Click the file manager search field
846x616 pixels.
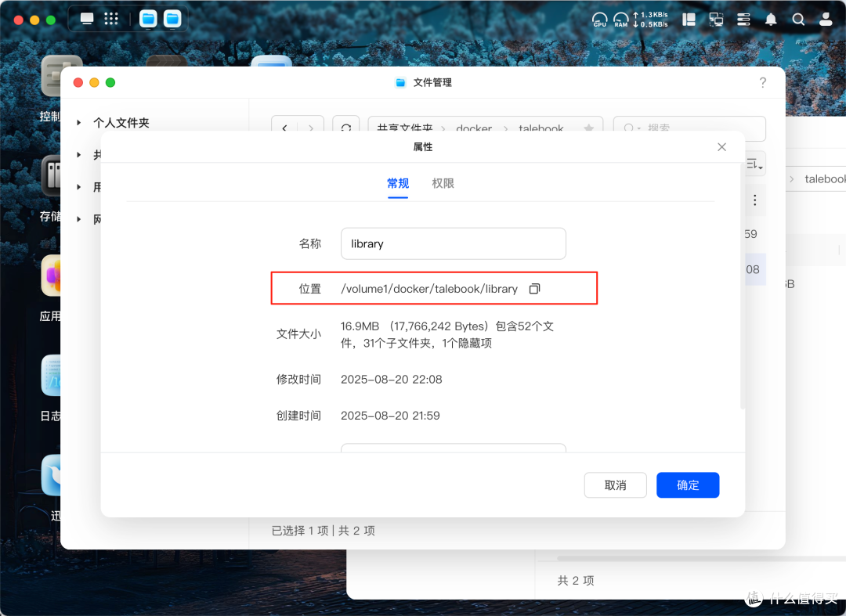pos(689,128)
